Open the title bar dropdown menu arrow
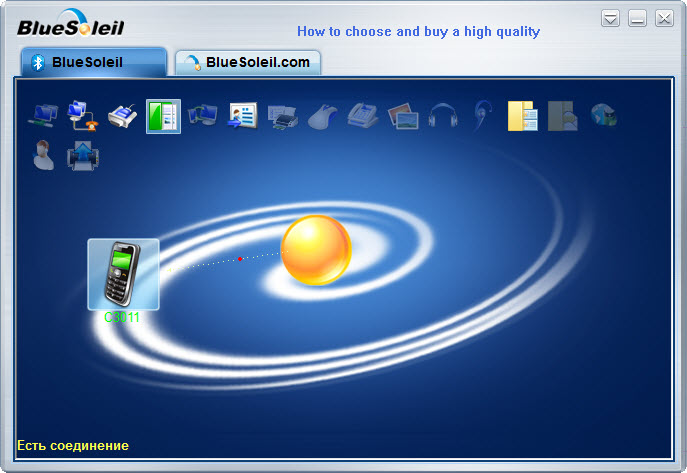Image resolution: width=687 pixels, height=473 pixels. click(610, 19)
